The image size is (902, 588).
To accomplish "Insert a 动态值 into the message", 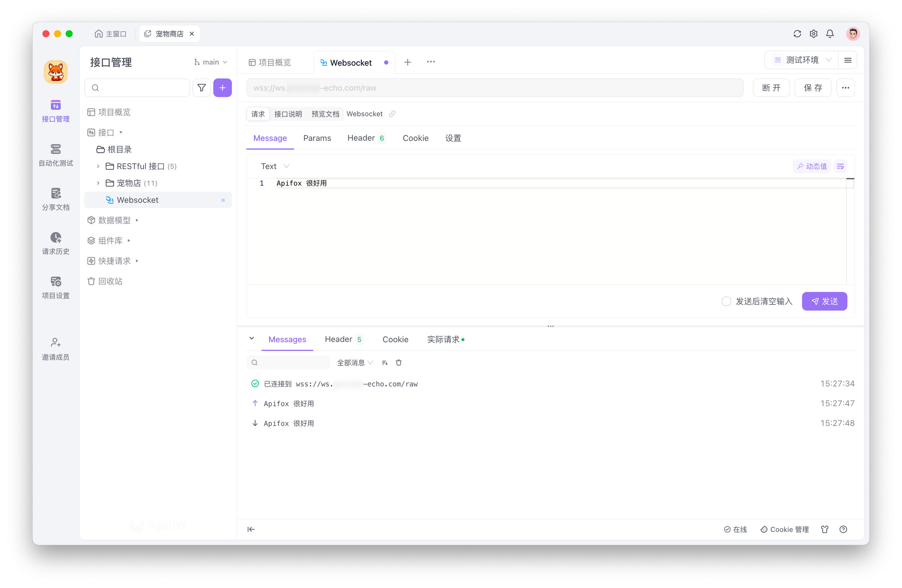I will pos(811,166).
